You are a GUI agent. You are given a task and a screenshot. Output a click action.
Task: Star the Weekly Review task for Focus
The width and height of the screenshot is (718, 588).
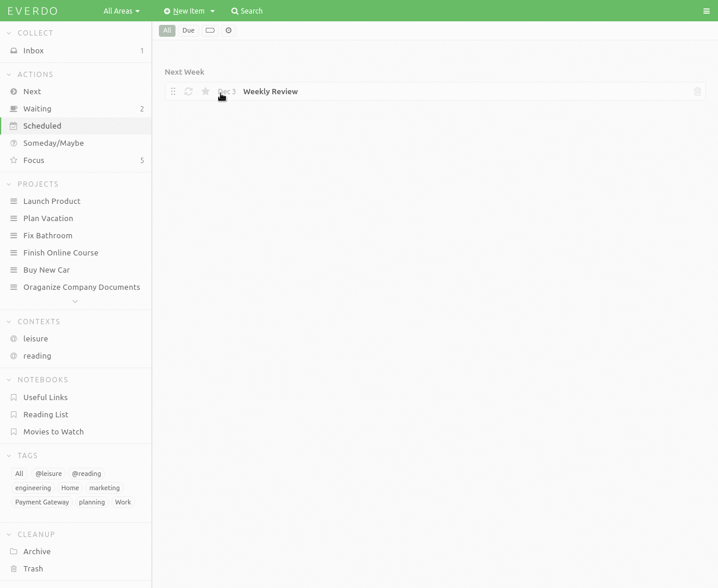(205, 91)
